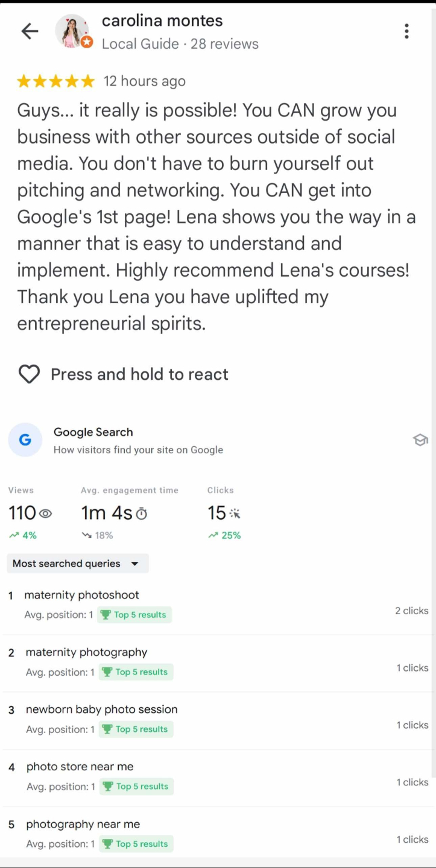Click Top 5 results badge for maternity photoshoot
Screen dimensions: 436x868
pyautogui.click(x=134, y=615)
